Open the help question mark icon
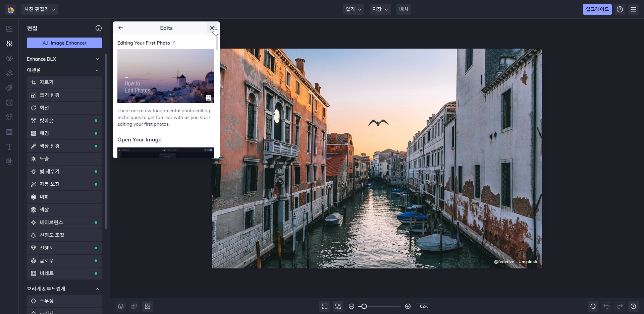 click(620, 9)
